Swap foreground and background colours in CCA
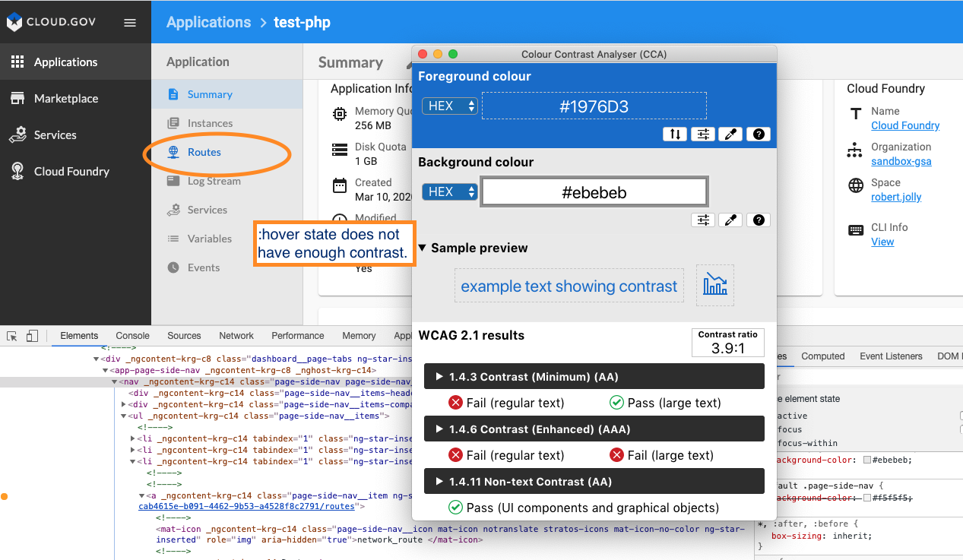Image resolution: width=963 pixels, height=560 pixels. 675,134
